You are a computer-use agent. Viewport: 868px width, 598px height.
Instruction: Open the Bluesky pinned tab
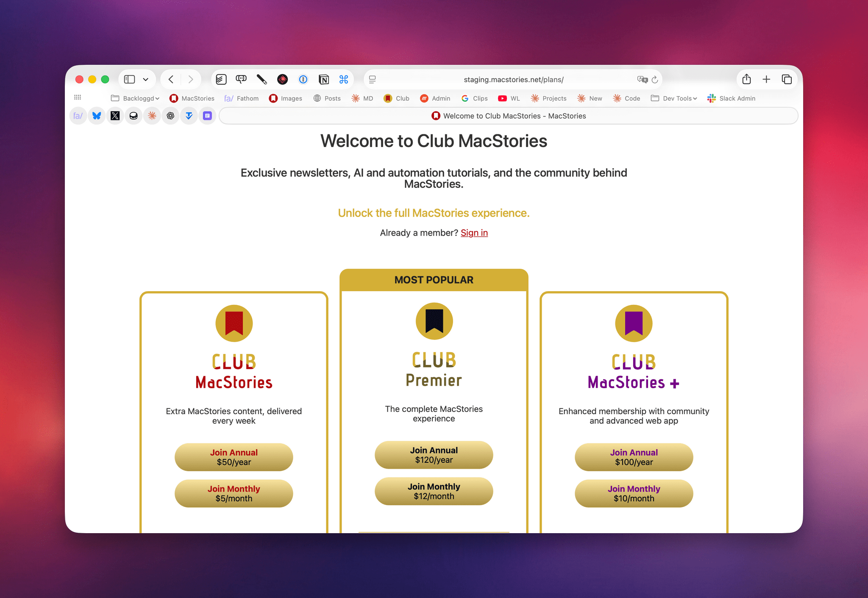click(97, 116)
